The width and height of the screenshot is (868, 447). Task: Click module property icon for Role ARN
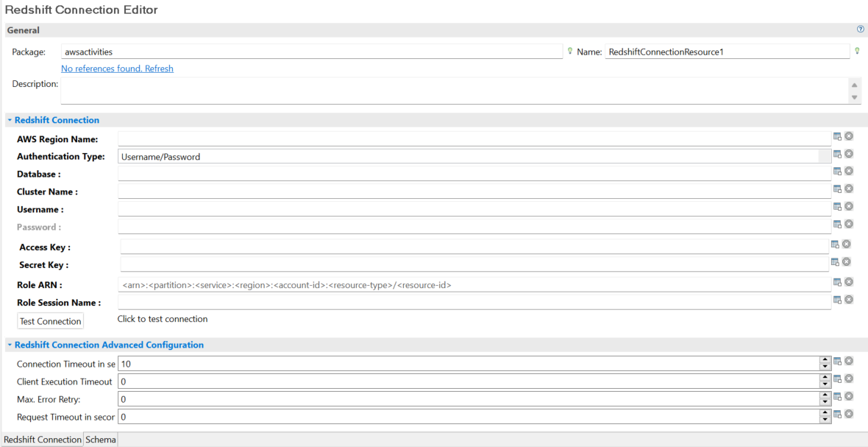click(x=838, y=283)
